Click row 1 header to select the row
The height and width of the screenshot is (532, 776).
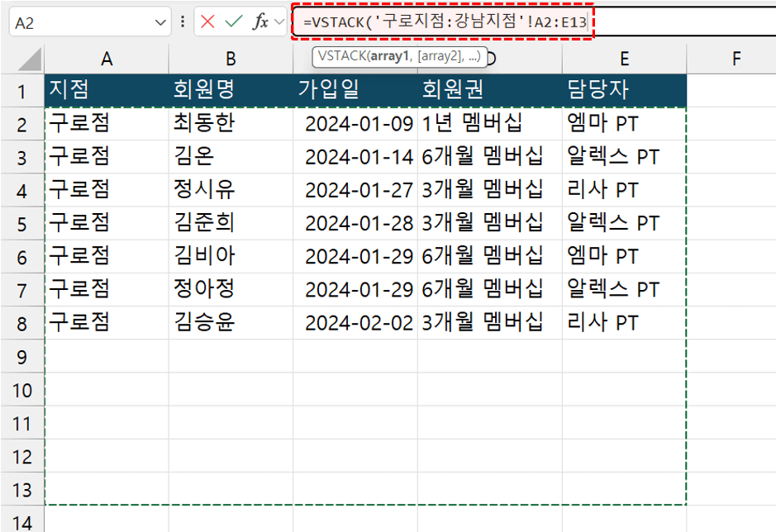[22, 89]
